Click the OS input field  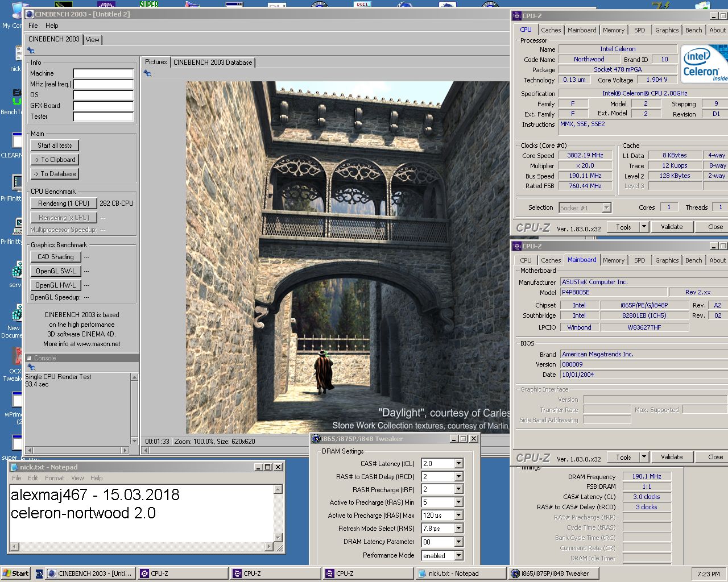coord(103,95)
